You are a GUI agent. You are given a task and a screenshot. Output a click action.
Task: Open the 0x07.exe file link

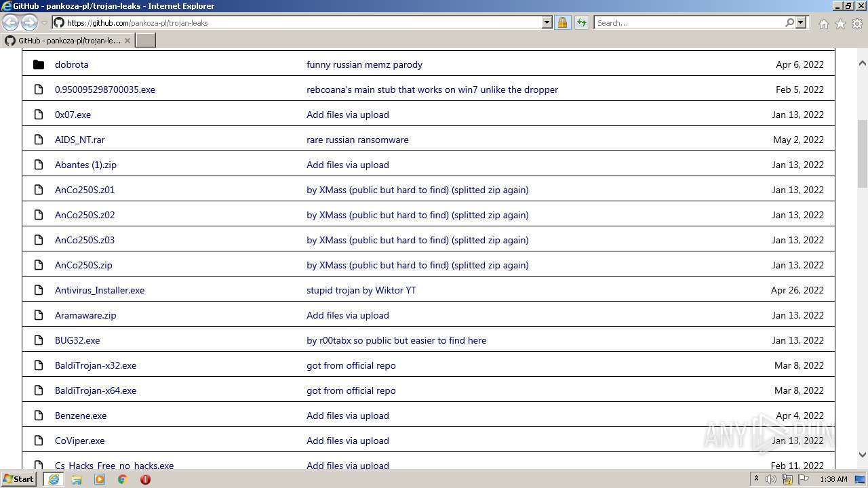pos(73,115)
